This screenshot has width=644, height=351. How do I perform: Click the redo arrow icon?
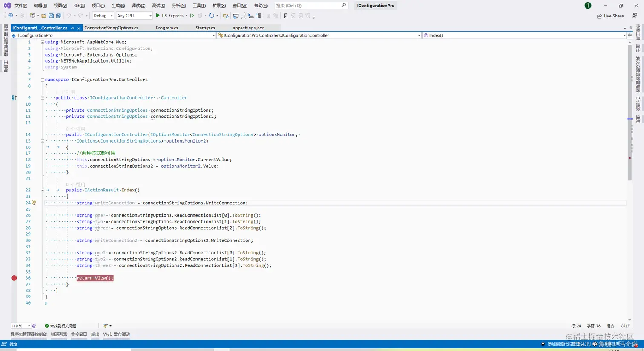(80, 16)
